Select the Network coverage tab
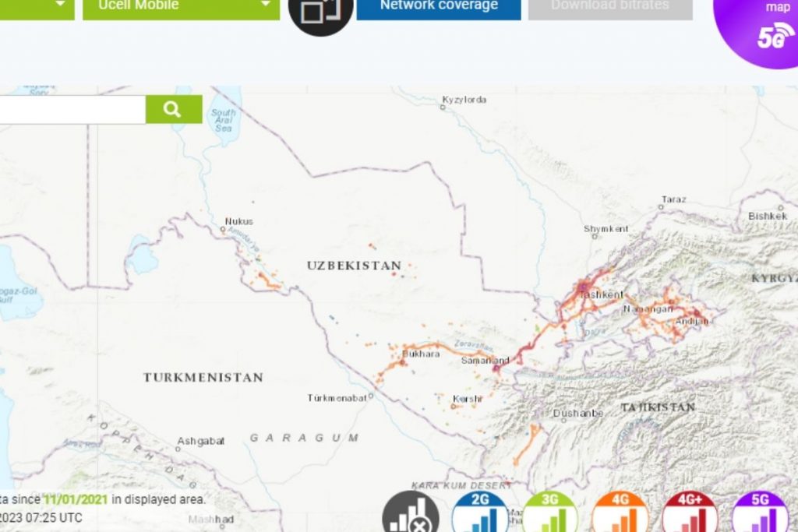The image size is (798, 532). [x=439, y=7]
